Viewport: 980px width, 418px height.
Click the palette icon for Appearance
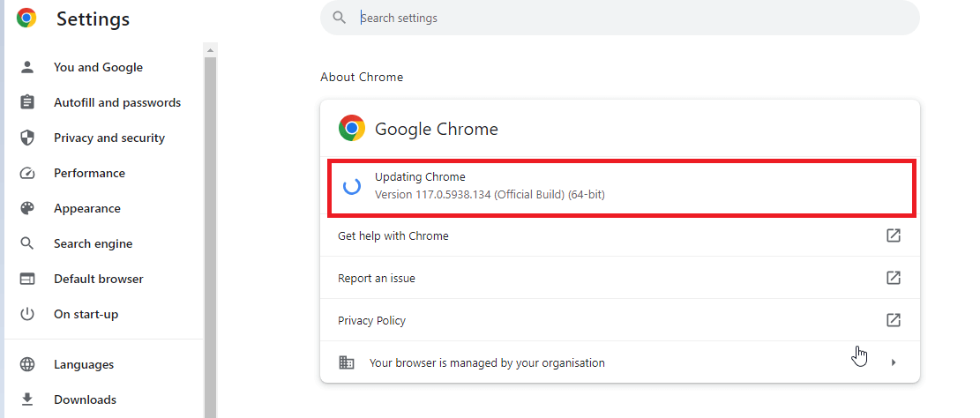point(26,208)
